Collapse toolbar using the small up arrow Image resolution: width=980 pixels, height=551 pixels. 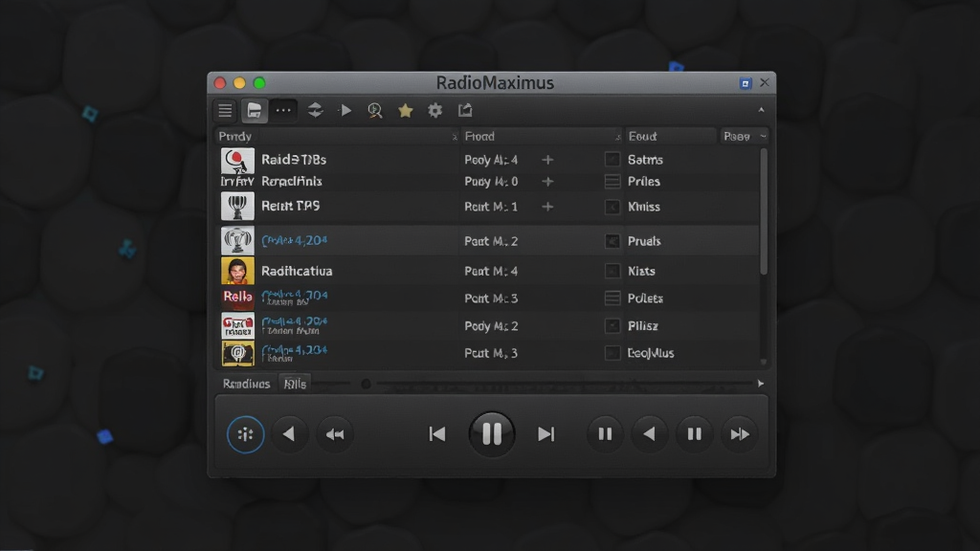tap(761, 110)
